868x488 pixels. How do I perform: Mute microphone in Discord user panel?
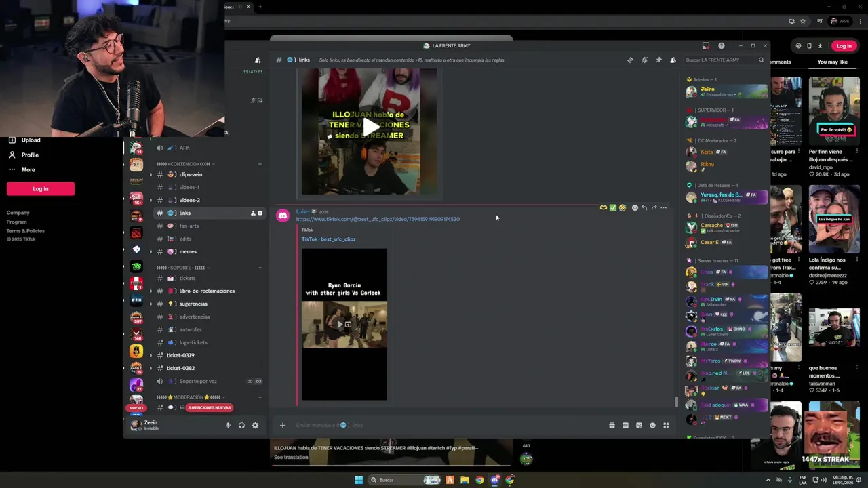[228, 425]
